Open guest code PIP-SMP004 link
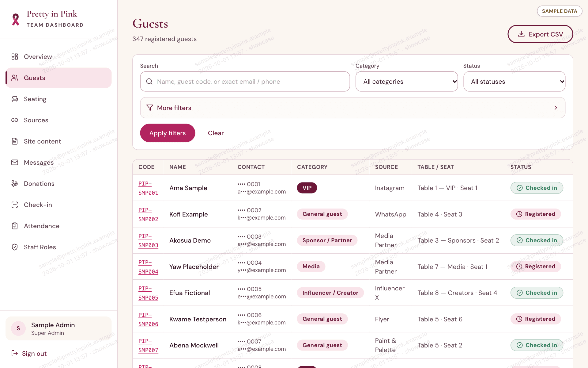This screenshot has width=588, height=368. (x=148, y=267)
